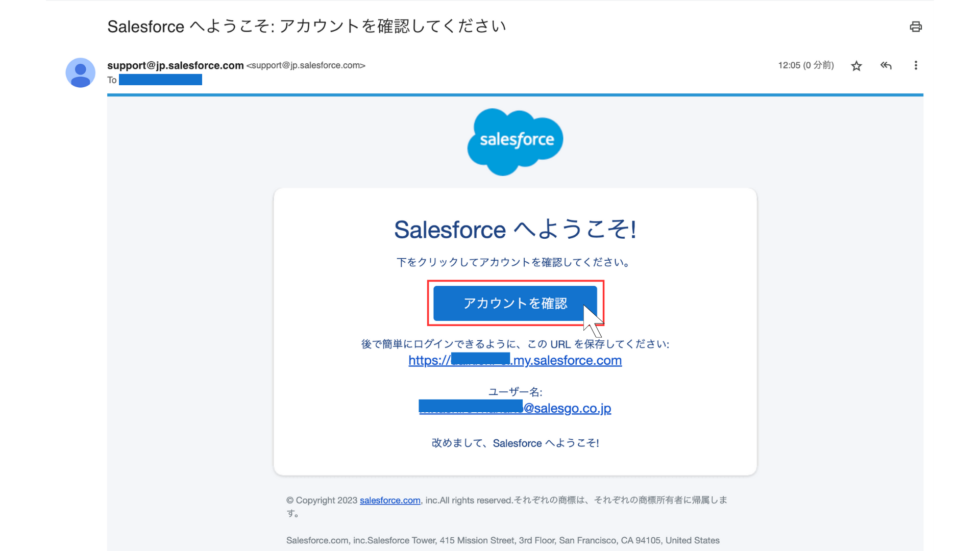The image size is (980, 551).
Task: Click the アカウントを確認 button
Action: [x=515, y=303]
